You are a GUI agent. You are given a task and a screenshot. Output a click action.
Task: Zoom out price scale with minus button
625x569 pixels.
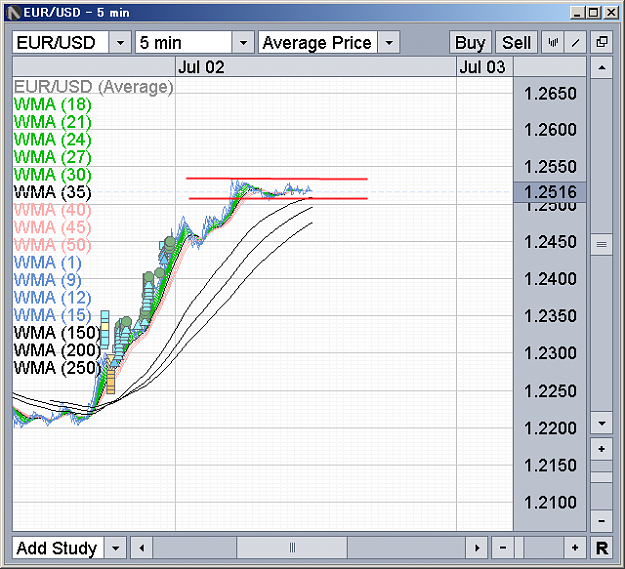click(601, 520)
